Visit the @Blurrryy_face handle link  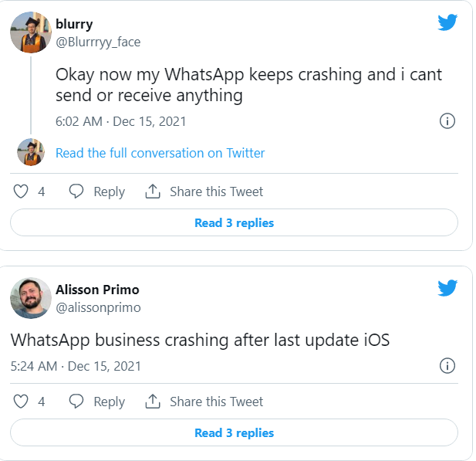click(x=98, y=42)
